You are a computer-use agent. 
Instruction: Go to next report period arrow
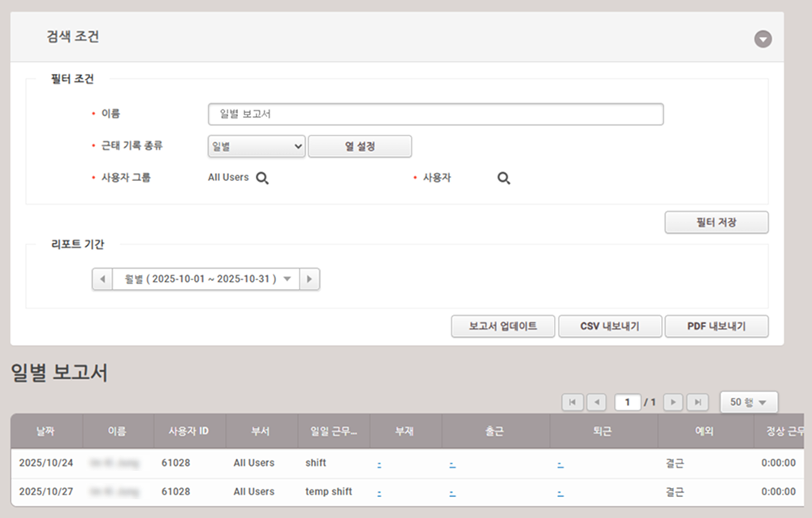coord(309,279)
